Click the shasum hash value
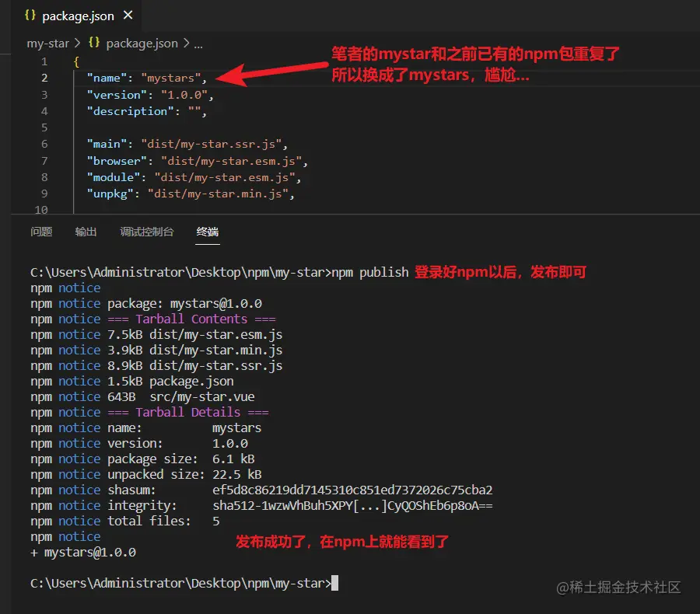Viewport: 700px width, 614px height. click(352, 490)
